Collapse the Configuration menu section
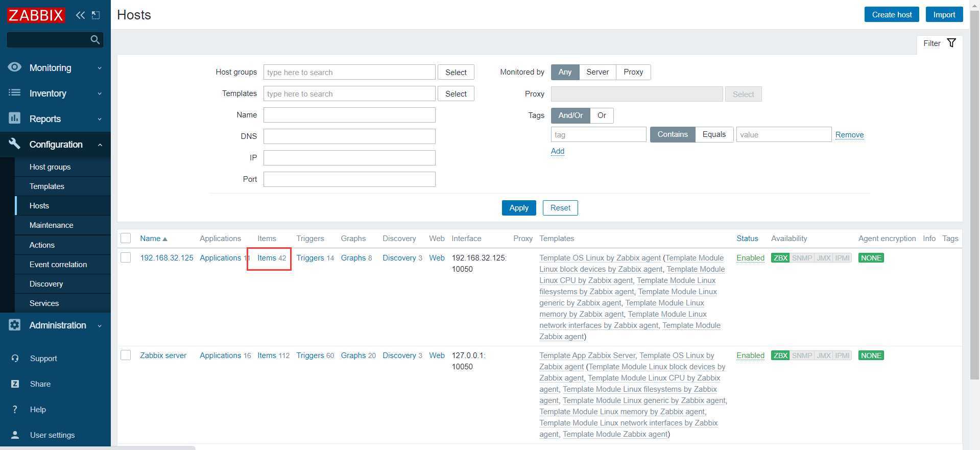Screen dimensions: 980x450 55,144
